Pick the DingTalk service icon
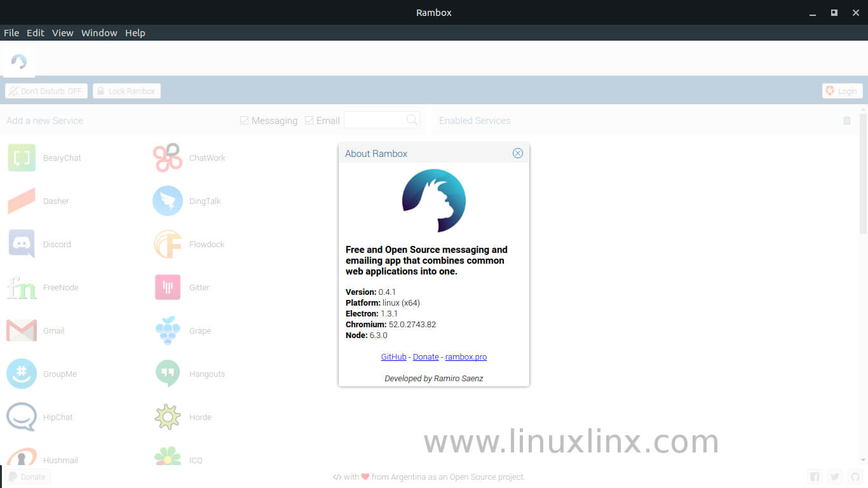 tap(168, 201)
